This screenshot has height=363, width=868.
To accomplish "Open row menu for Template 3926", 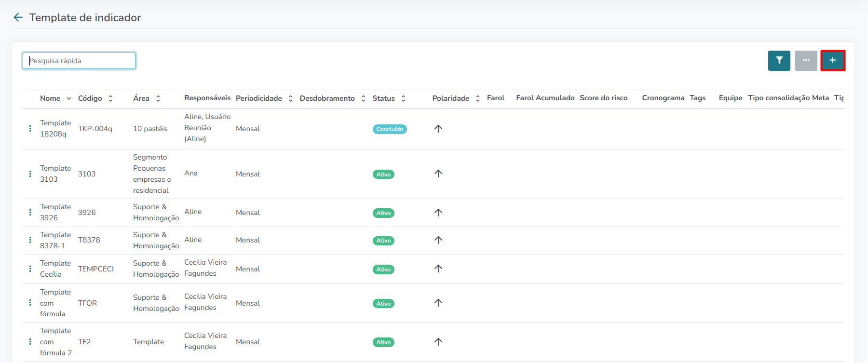I will 30,213.
